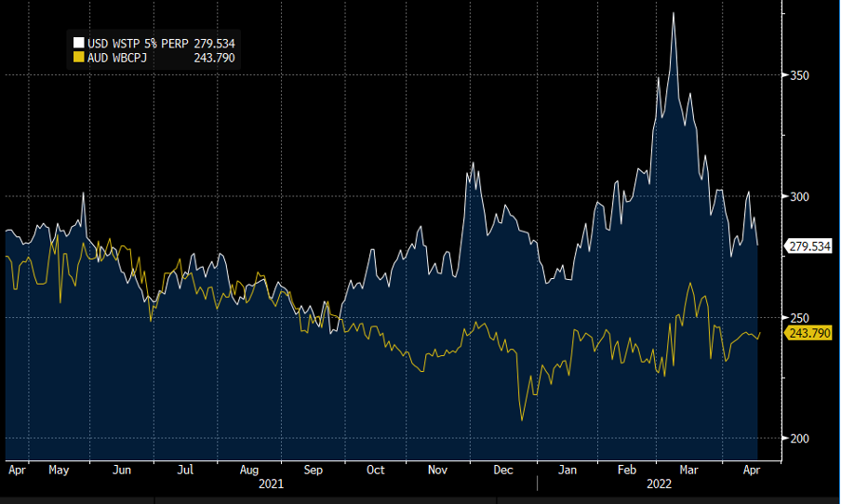The image size is (841, 504).
Task: Click the Jun month label on time axis
Action: 122,470
